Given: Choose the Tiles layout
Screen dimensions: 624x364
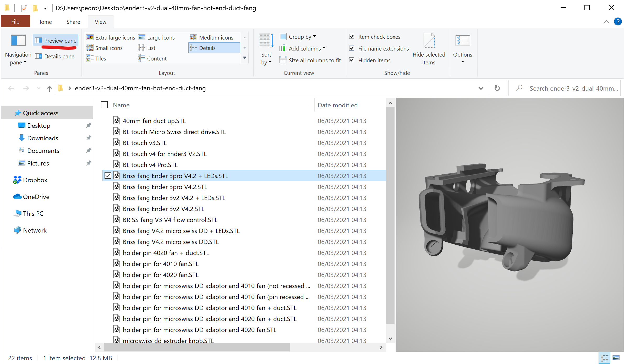Looking at the screenshot, I should (x=96, y=58).
